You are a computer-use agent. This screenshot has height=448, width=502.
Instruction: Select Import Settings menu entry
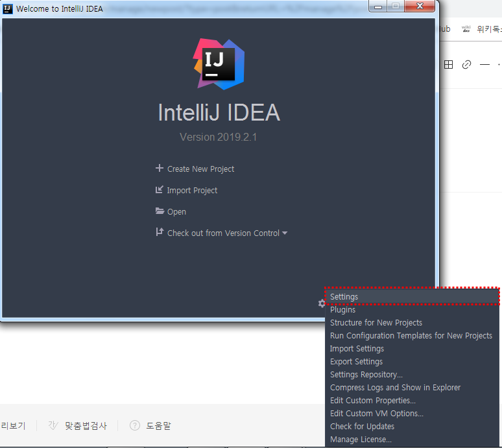click(x=412, y=348)
